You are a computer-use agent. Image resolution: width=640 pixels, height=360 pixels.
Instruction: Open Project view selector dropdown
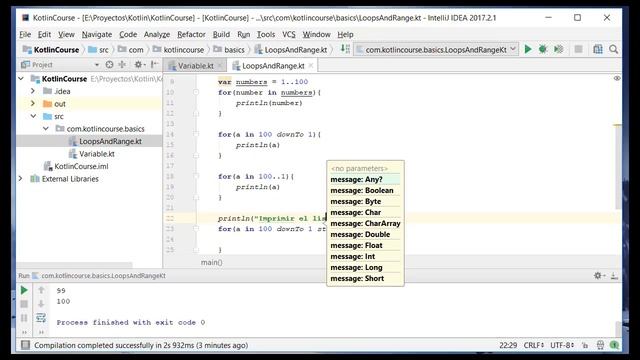point(96,64)
